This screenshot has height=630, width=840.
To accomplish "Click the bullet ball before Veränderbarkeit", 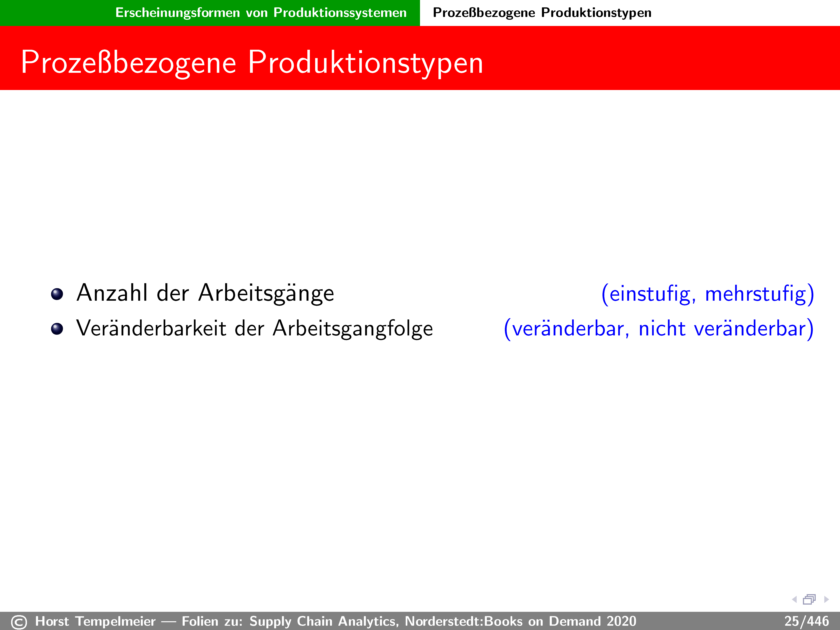I will click(57, 329).
